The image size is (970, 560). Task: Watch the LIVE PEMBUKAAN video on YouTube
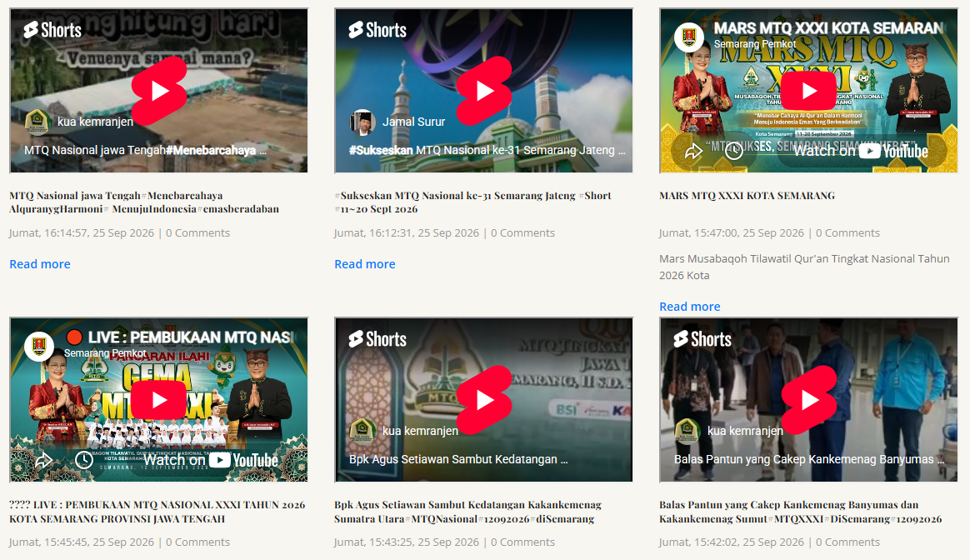click(211, 460)
